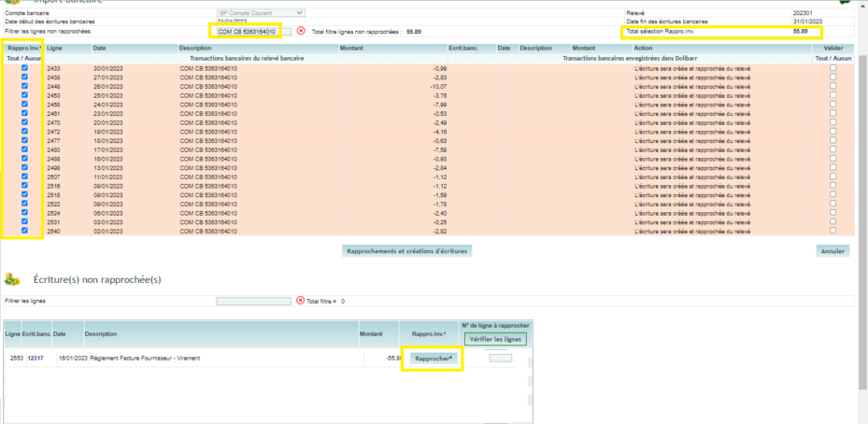Click the 'Vérifier les lignes' button

495,339
